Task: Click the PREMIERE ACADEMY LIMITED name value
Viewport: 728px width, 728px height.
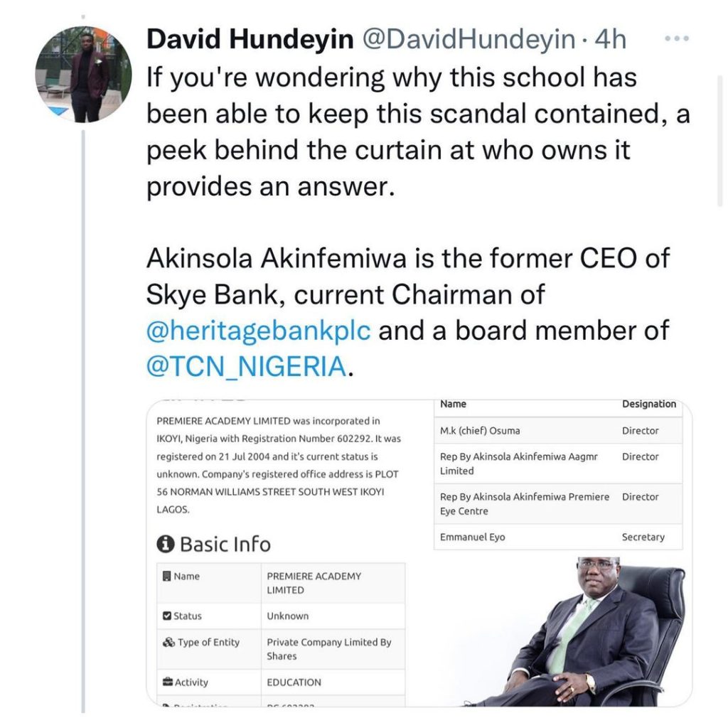Action: [x=314, y=583]
